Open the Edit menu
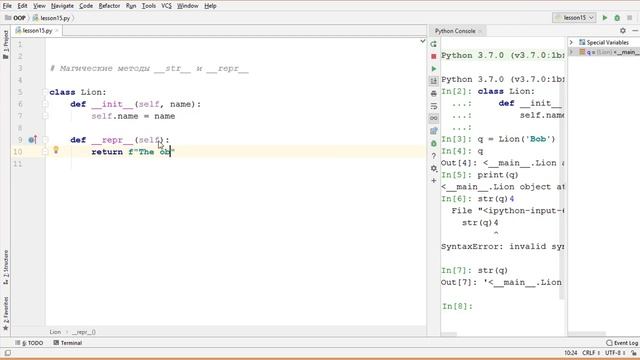The width and height of the screenshot is (640, 360). [22, 6]
